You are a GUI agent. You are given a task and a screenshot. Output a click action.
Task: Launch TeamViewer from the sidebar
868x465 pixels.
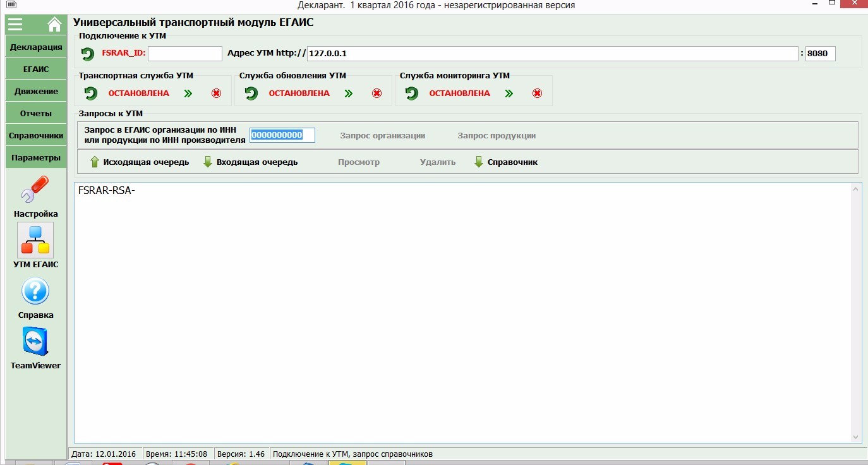click(35, 342)
